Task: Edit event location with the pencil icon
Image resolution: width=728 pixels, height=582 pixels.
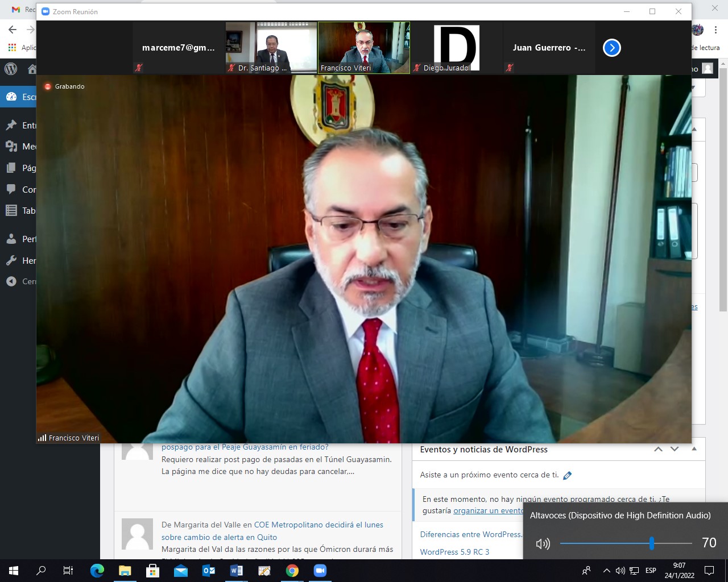Action: tap(567, 475)
